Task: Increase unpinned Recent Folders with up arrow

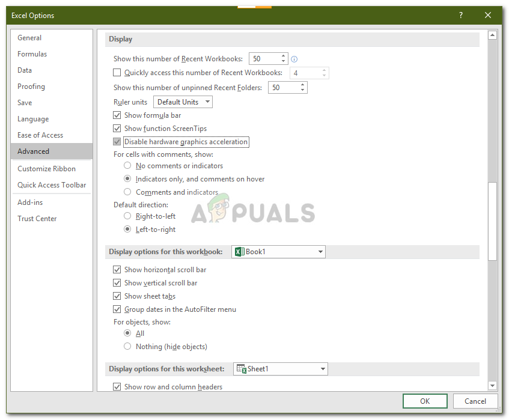Action: [302, 85]
